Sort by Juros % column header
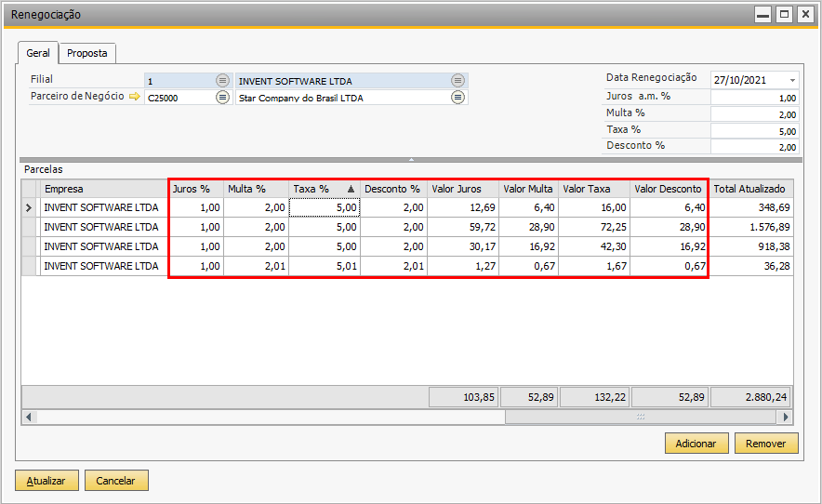Viewport: 822px width, 504px height. [x=195, y=189]
